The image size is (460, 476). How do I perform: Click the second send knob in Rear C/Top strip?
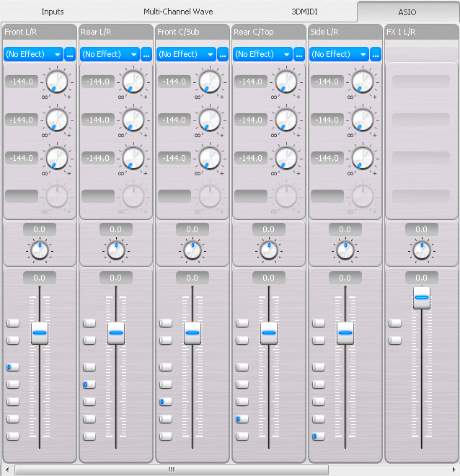(286, 120)
